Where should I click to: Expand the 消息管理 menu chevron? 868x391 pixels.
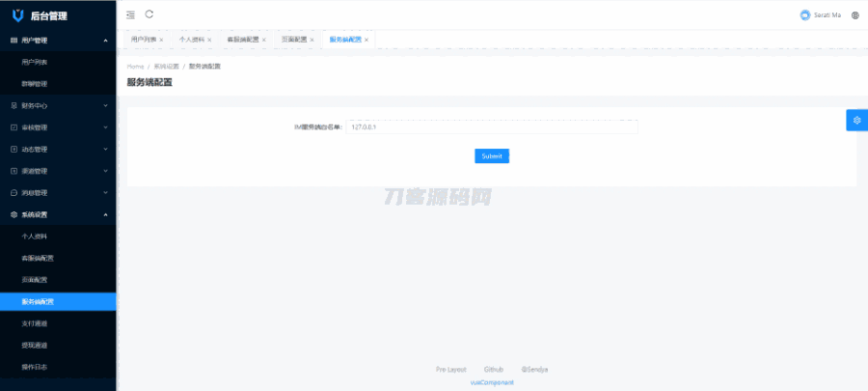click(105, 193)
